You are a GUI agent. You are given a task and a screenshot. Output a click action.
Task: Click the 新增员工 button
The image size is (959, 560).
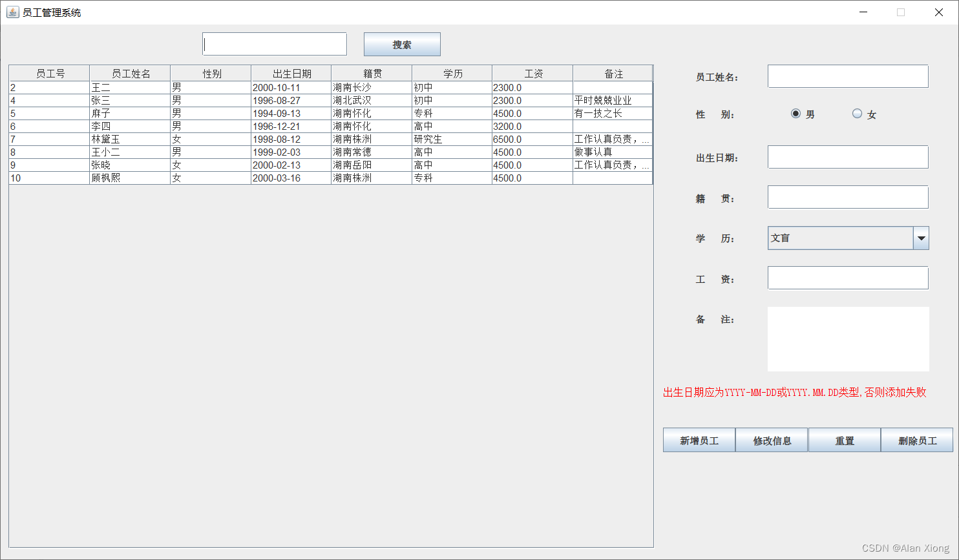pos(699,440)
